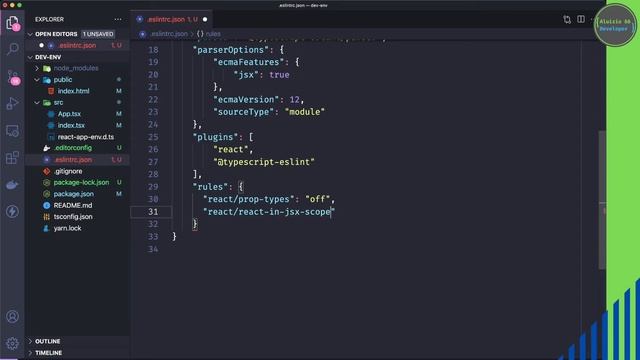Open index.tsx in the explorer
Screen dimensions: 640x360
pyautogui.click(x=71, y=125)
